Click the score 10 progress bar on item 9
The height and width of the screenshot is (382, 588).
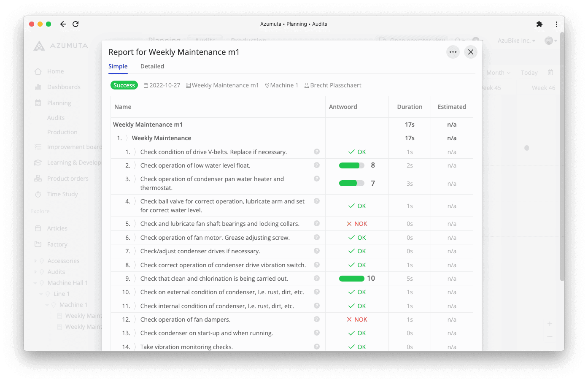click(x=351, y=278)
